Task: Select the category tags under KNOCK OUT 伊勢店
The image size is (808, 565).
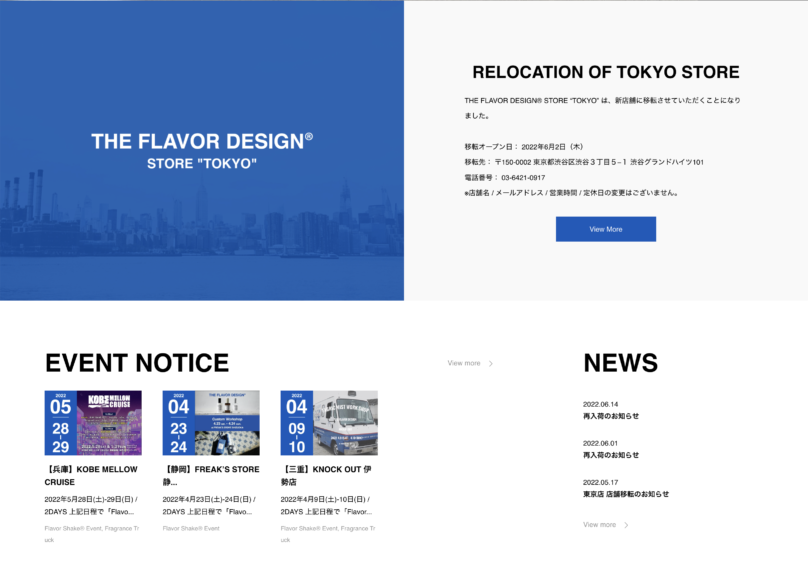Action: pos(328,534)
